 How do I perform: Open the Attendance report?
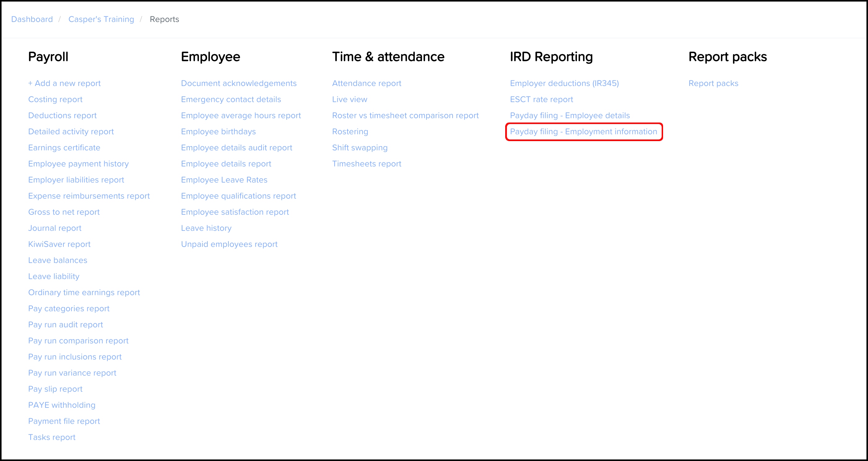click(367, 83)
